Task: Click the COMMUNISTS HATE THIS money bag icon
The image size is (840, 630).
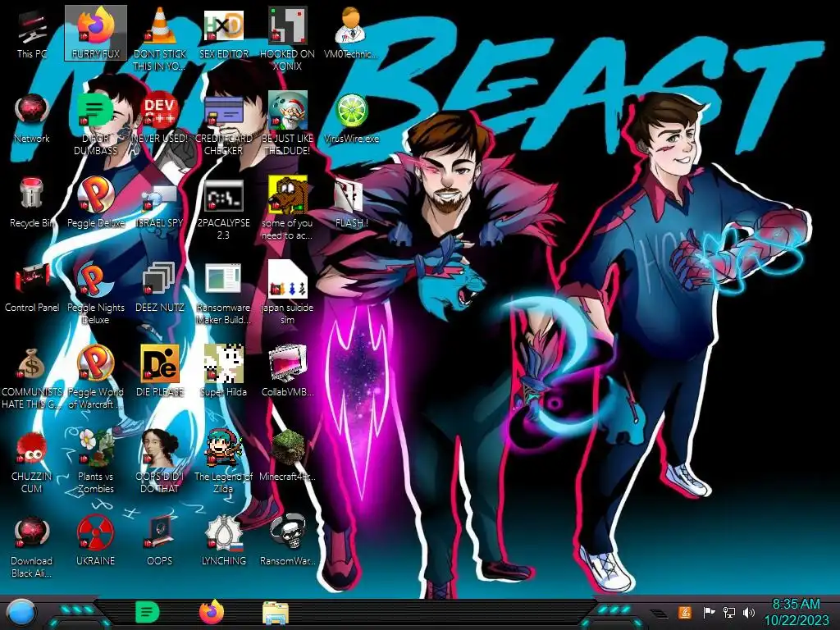Action: 32,378
